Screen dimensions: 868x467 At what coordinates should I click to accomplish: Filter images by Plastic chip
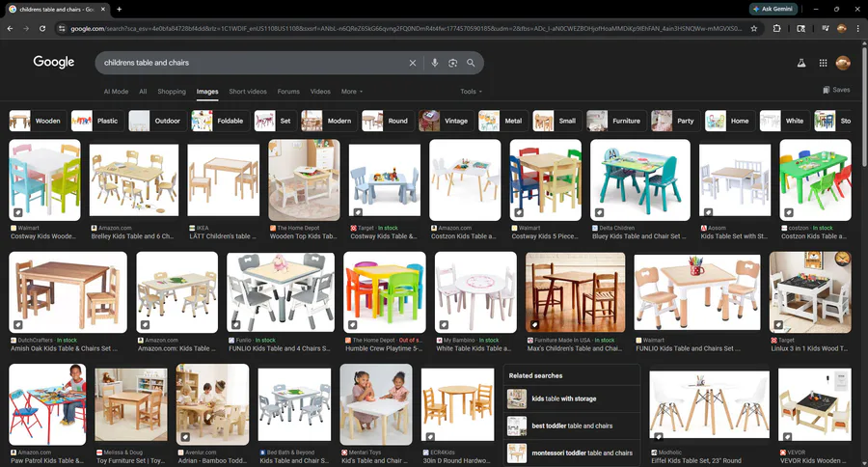point(97,121)
